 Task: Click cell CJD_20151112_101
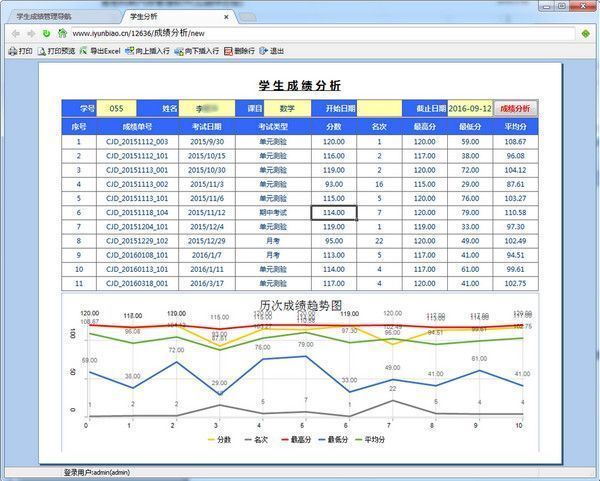[x=137, y=156]
